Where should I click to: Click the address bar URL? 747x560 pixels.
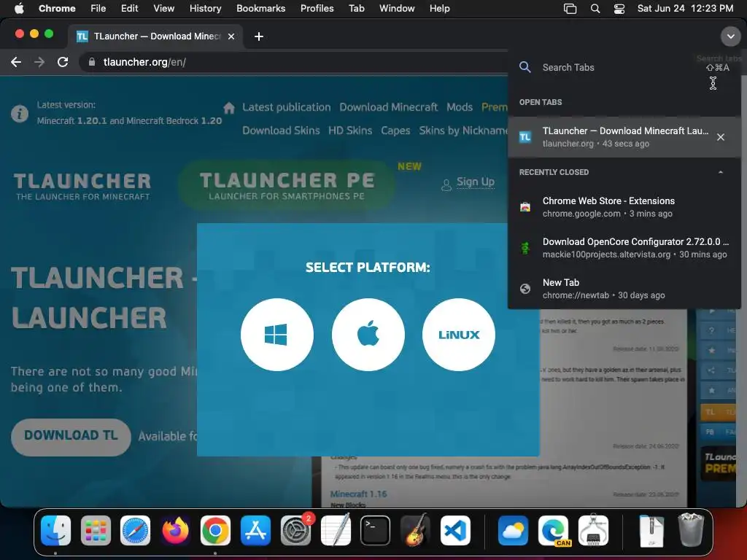pos(144,62)
